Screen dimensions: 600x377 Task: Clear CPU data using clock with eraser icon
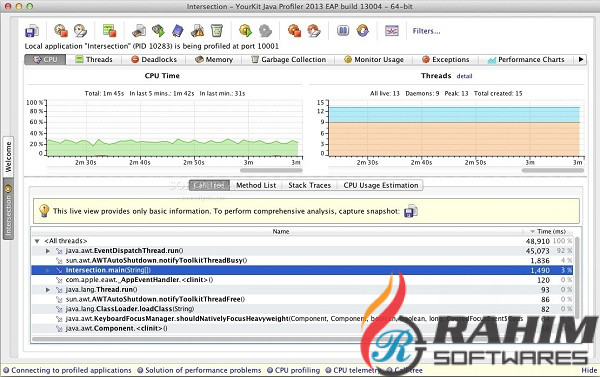click(80, 31)
